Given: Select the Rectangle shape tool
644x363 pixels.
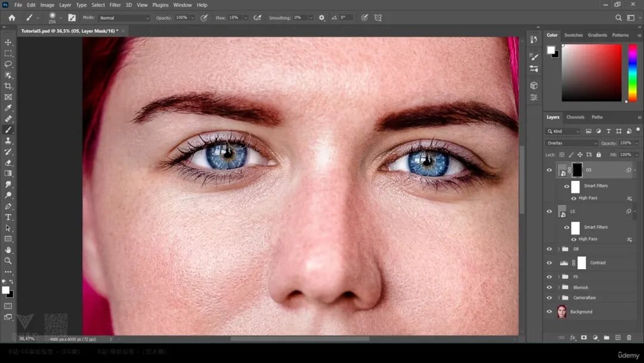Looking at the screenshot, I should (8, 239).
